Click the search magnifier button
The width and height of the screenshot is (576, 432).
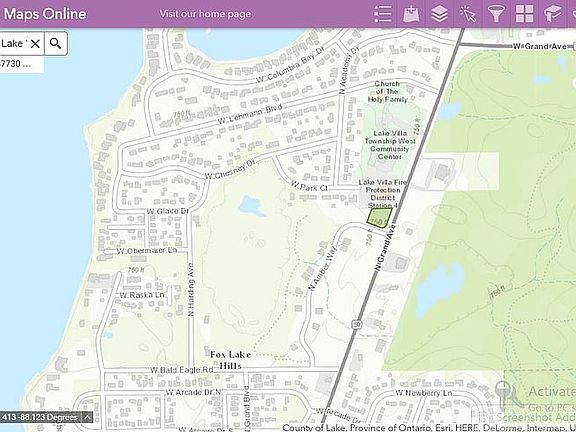click(x=56, y=44)
